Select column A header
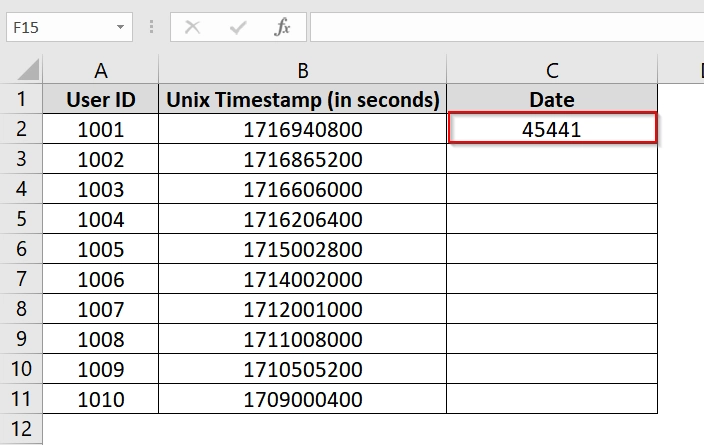 101,70
